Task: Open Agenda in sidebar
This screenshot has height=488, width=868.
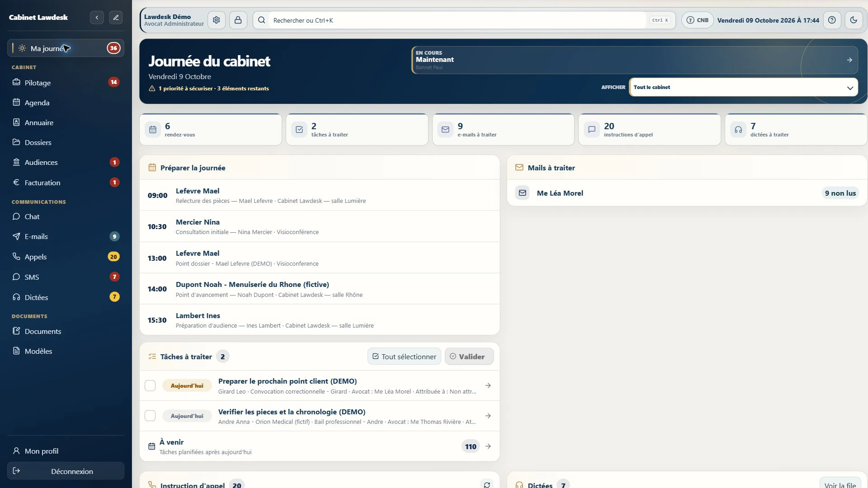Action: (66, 103)
